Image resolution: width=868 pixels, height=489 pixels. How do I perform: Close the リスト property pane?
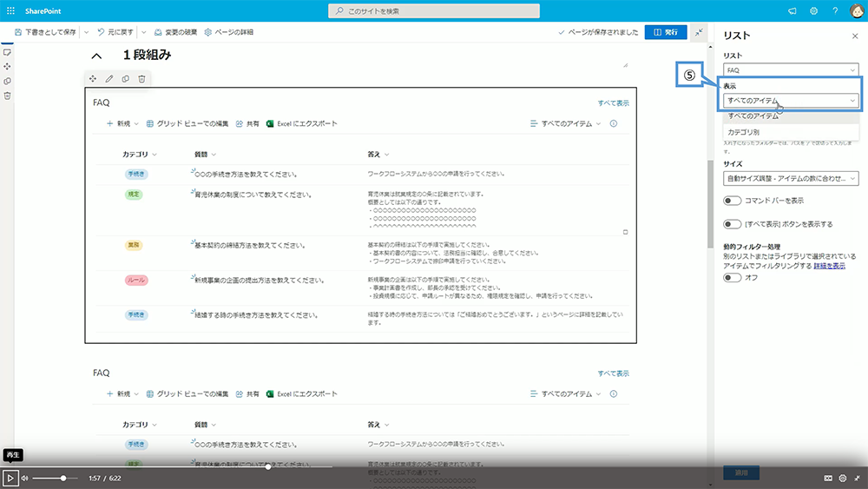pyautogui.click(x=855, y=36)
